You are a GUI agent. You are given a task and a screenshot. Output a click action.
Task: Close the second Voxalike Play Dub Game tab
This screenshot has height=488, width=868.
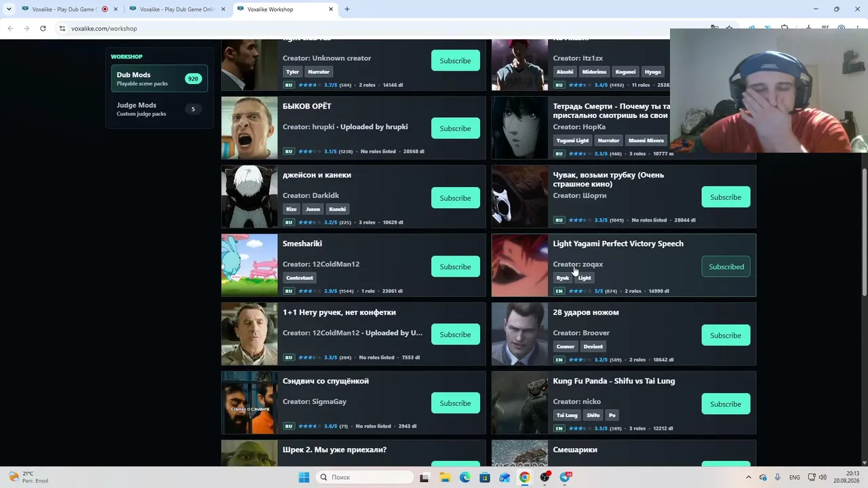224,9
